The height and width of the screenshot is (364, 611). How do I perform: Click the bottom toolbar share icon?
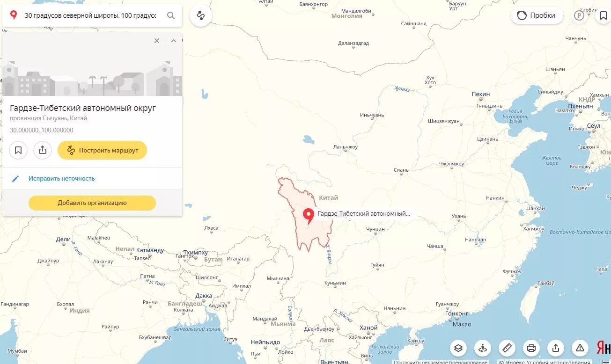556,348
